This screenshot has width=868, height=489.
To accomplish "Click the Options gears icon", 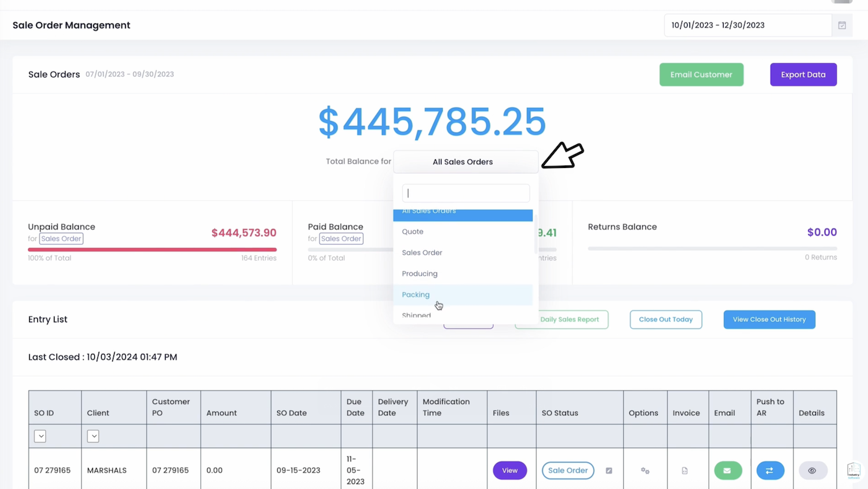I will 645,470.
